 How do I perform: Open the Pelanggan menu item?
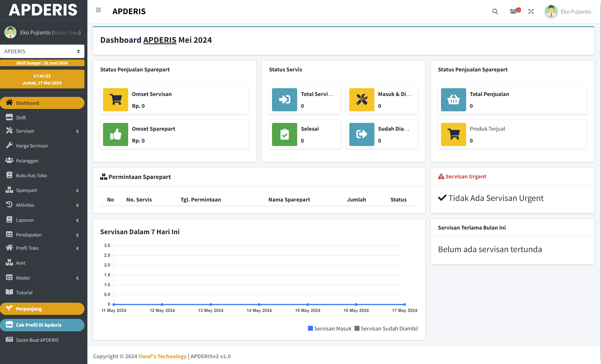(x=27, y=161)
